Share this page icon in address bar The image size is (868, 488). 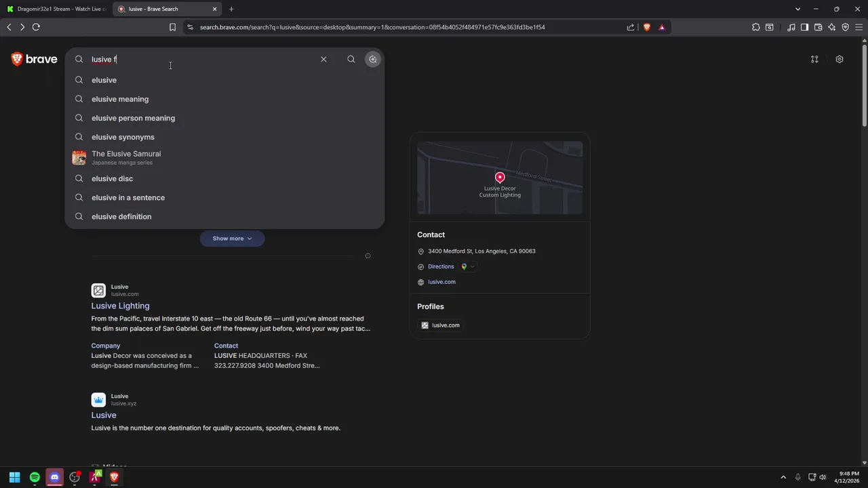tap(631, 27)
